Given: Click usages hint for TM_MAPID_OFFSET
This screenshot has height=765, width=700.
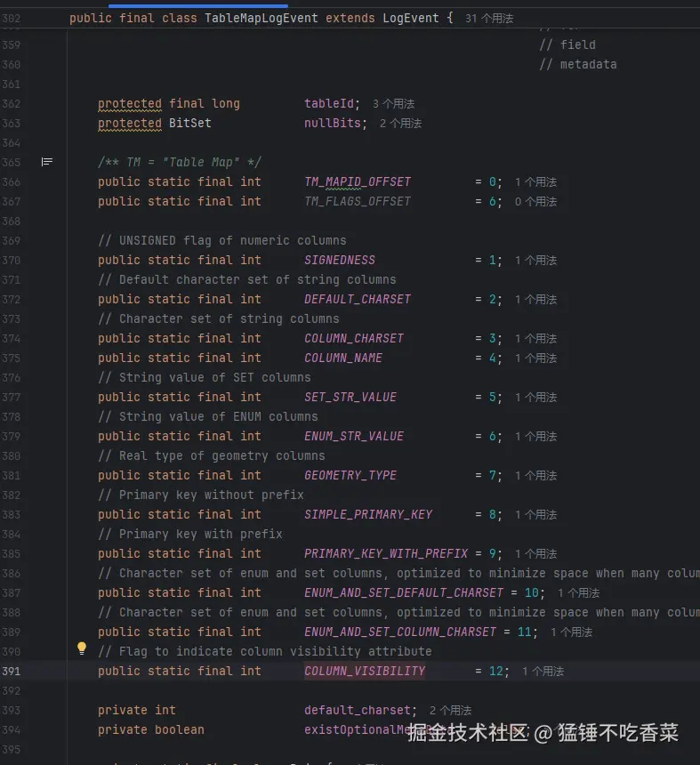Looking at the screenshot, I should tap(535, 182).
